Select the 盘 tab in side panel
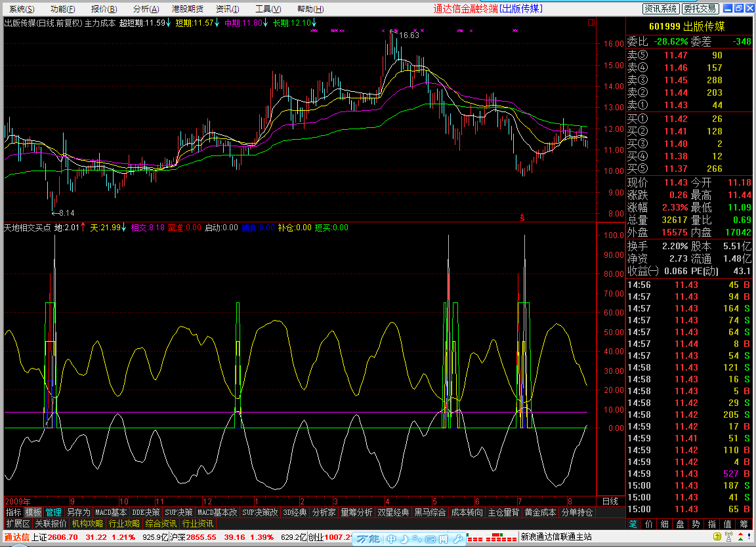 click(x=681, y=524)
